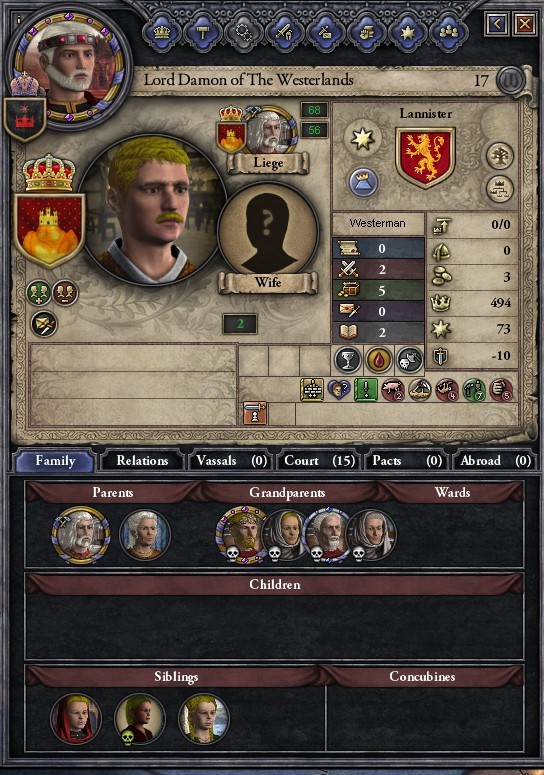Toggle the pause button beside age 17
The width and height of the screenshot is (544, 775).
(x=510, y=81)
